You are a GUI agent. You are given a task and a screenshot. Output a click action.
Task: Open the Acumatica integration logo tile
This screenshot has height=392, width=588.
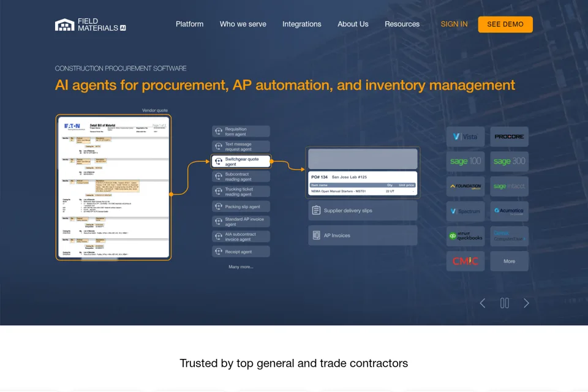pos(509,211)
